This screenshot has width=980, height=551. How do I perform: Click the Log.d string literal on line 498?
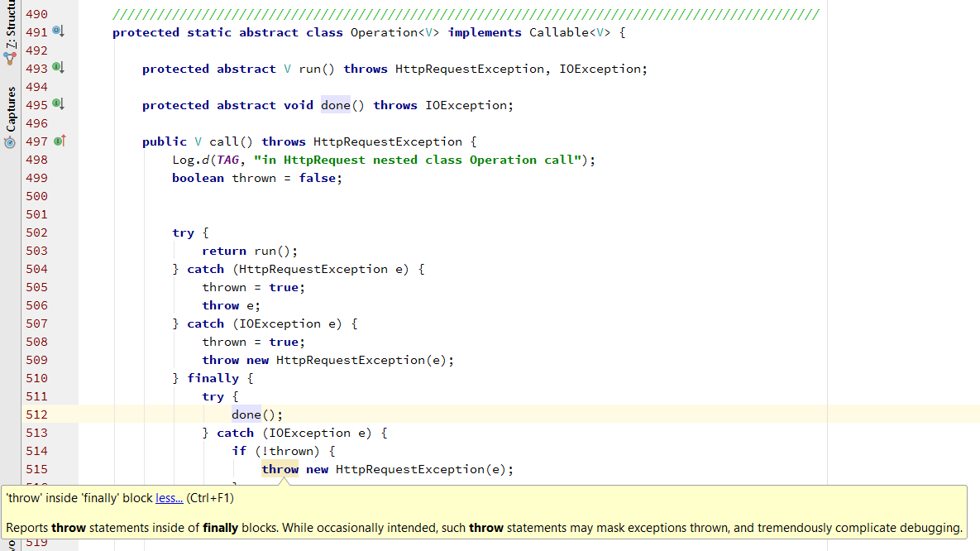[418, 160]
